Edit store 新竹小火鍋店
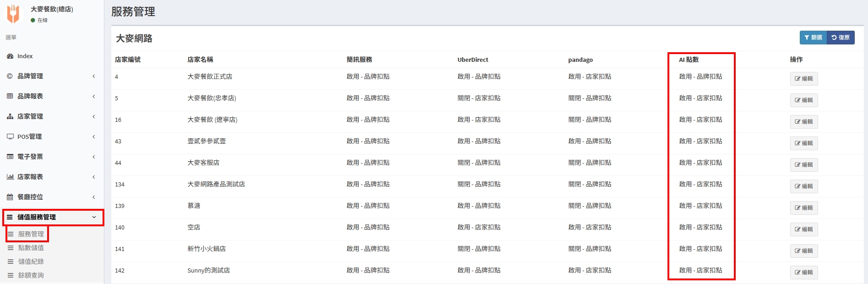Screen dimensions: 868x284 [804, 251]
